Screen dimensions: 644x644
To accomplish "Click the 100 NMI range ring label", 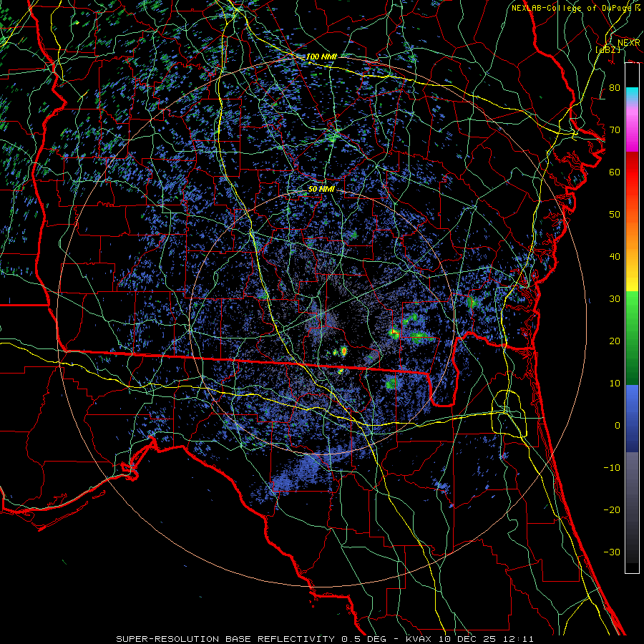I will tap(321, 57).
